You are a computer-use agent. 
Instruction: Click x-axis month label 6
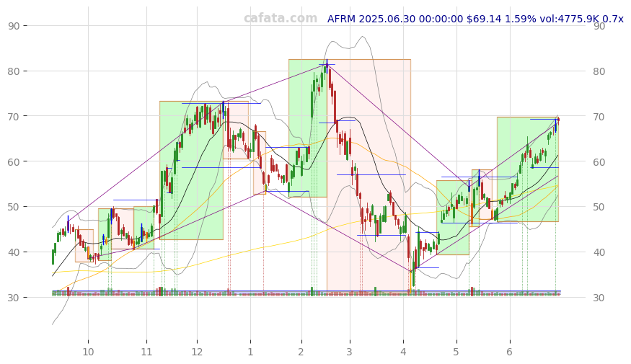point(509,352)
